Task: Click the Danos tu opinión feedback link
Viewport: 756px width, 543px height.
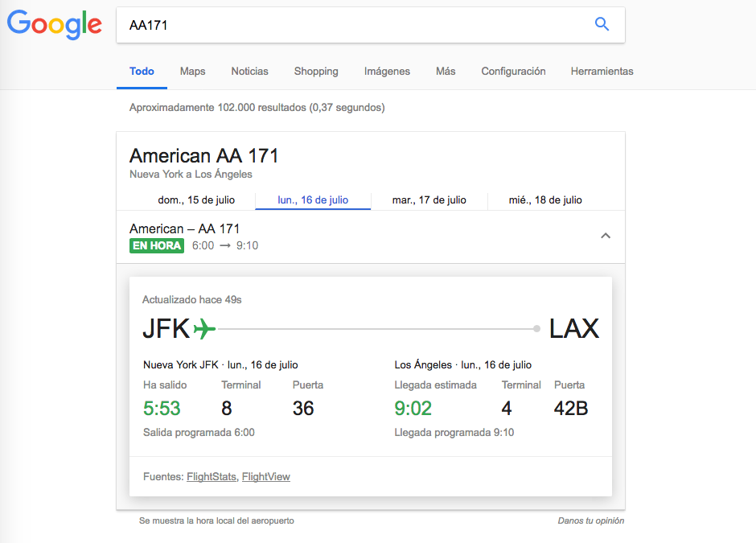Action: coord(591,520)
